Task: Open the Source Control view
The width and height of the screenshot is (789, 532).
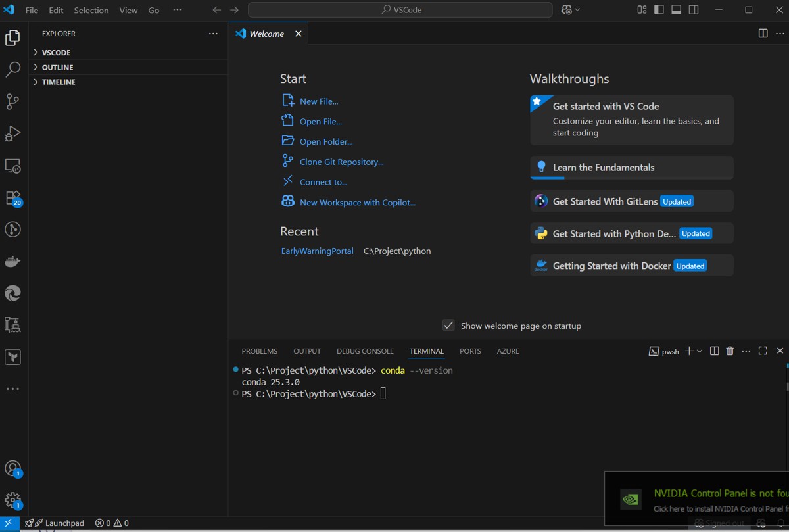Action: tap(12, 101)
